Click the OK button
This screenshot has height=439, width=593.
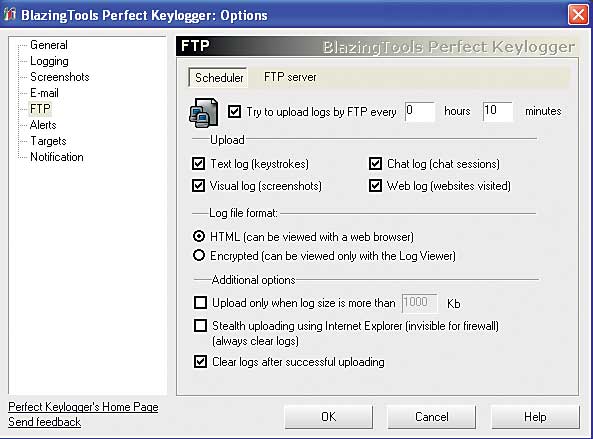click(328, 417)
